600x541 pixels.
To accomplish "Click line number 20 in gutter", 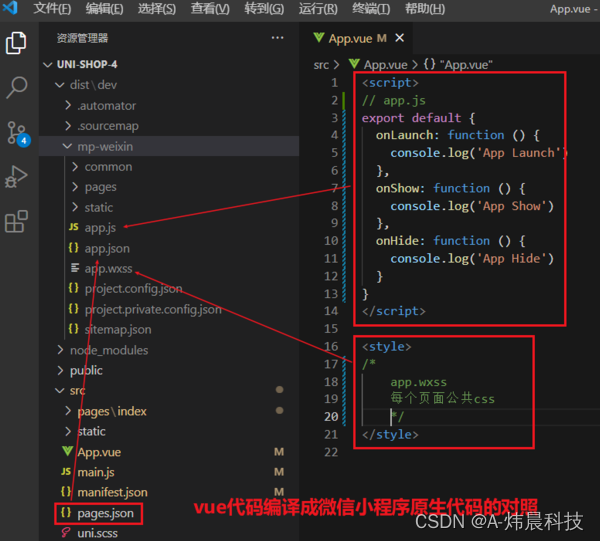I will click(x=331, y=416).
